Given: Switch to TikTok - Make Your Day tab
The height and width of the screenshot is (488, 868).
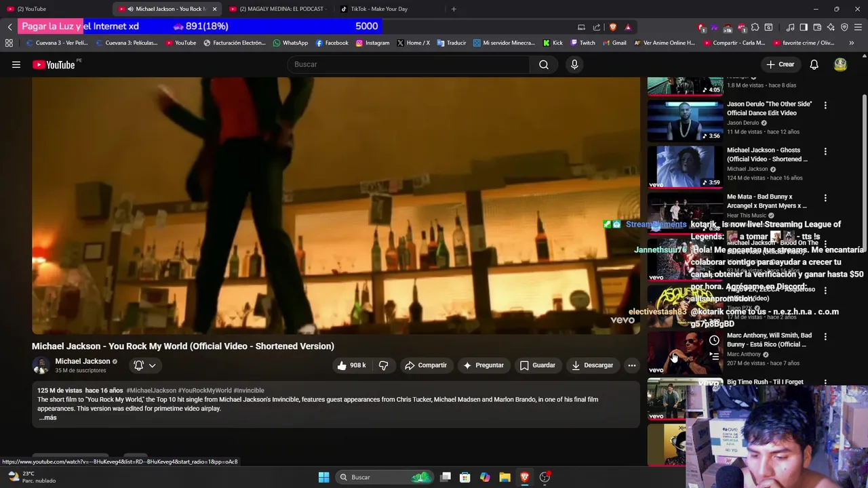Looking at the screenshot, I should [389, 9].
